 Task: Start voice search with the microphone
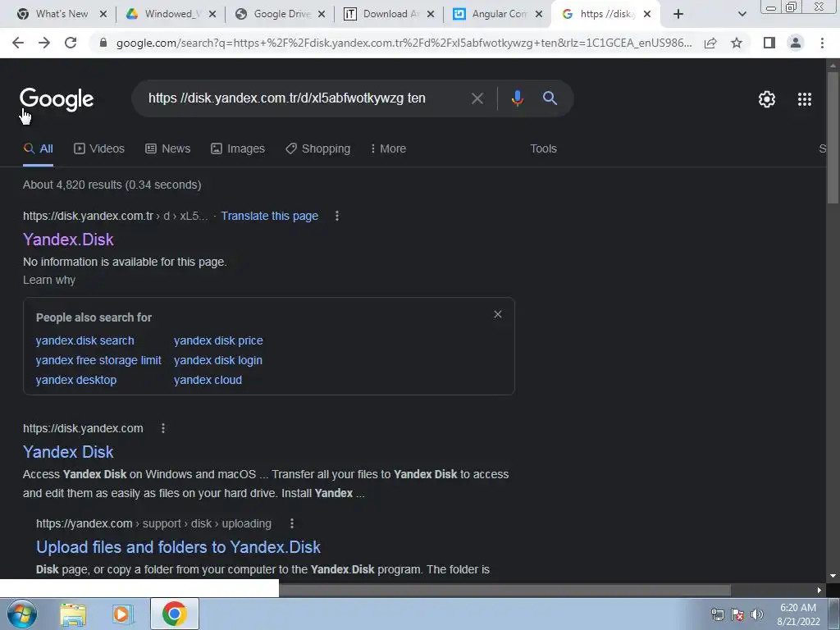tap(517, 98)
